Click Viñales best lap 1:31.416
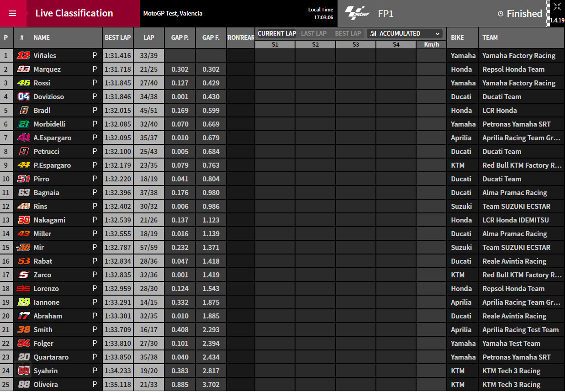This screenshot has width=565, height=392. [118, 55]
